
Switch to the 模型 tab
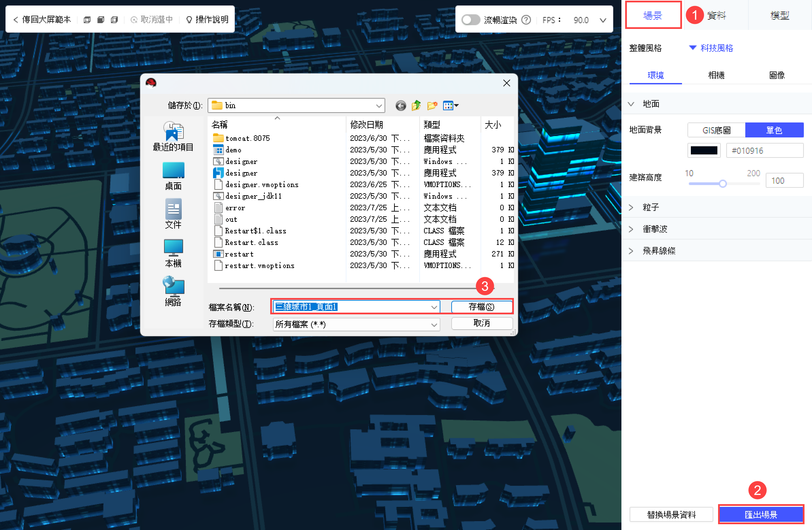[x=780, y=15]
